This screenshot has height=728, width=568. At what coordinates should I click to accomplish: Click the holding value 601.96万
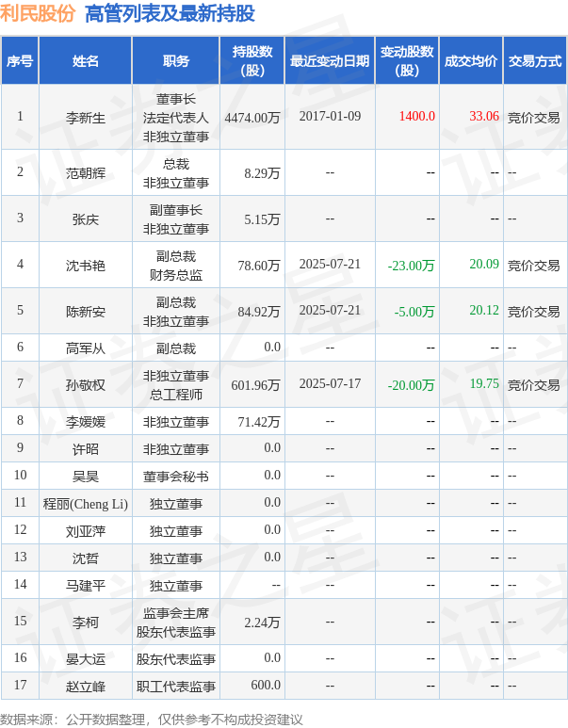point(255,385)
